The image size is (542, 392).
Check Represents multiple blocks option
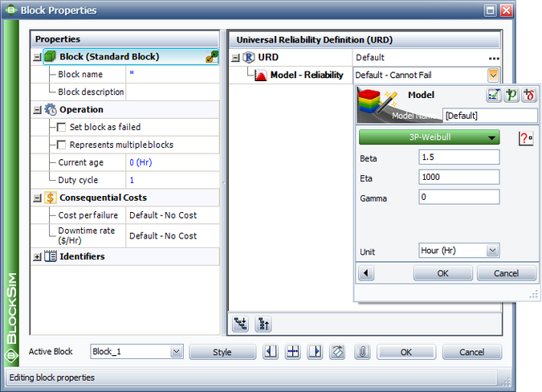click(x=63, y=145)
